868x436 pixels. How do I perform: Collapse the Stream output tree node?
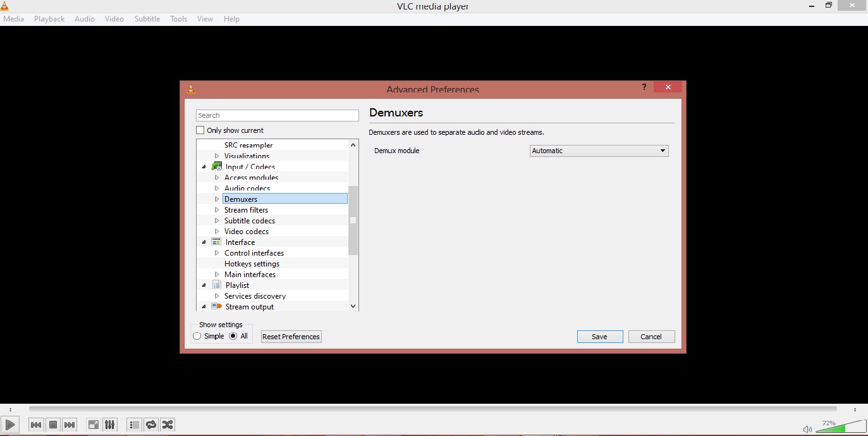[204, 307]
